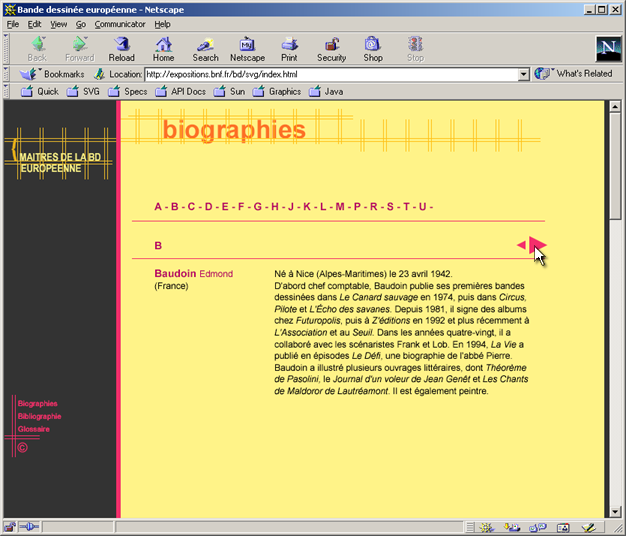Click the My Netscape toolbar icon
This screenshot has height=536, width=626.
coord(247,49)
